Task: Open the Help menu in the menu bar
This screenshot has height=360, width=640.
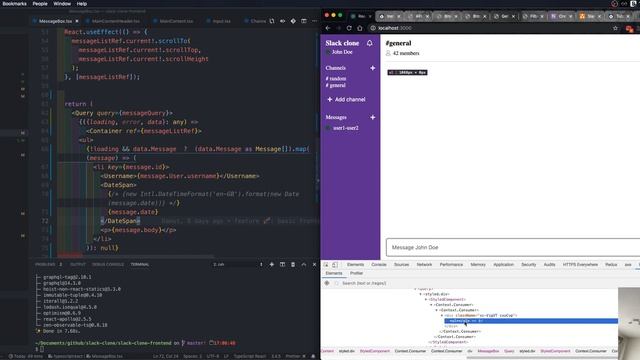Action: pyautogui.click(x=82, y=4)
